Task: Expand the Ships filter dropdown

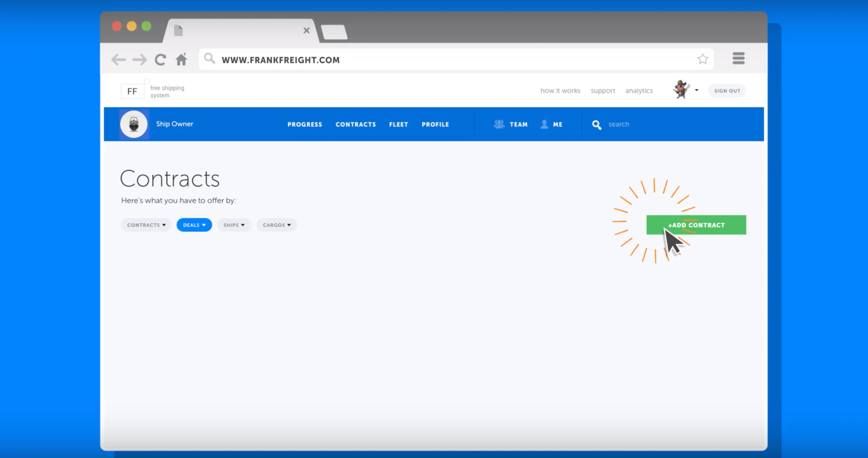Action: coord(234,225)
